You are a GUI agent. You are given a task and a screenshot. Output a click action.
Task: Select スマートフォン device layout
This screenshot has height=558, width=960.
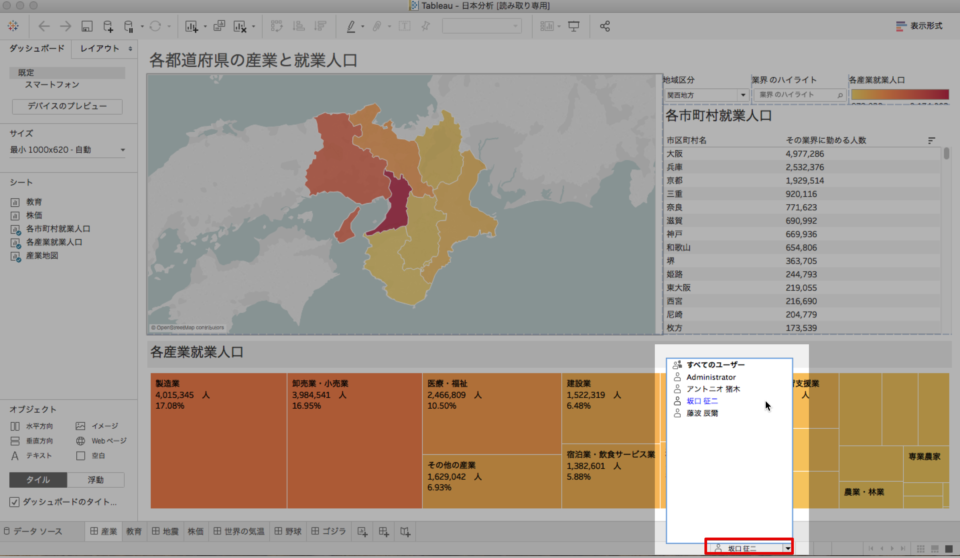point(52,85)
